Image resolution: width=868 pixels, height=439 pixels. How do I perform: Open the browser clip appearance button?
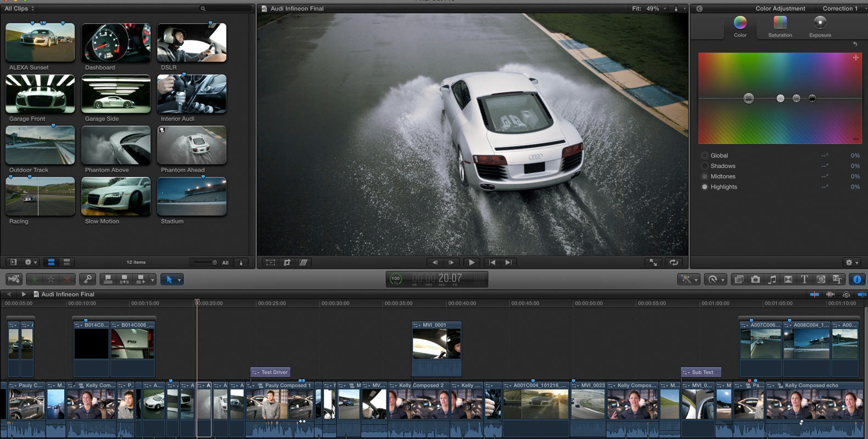point(241,262)
